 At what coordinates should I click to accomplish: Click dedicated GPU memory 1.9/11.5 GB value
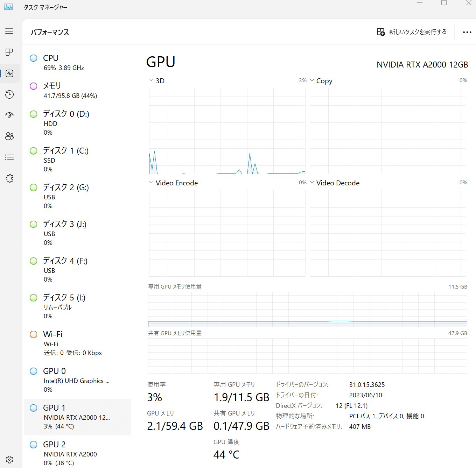(241, 397)
